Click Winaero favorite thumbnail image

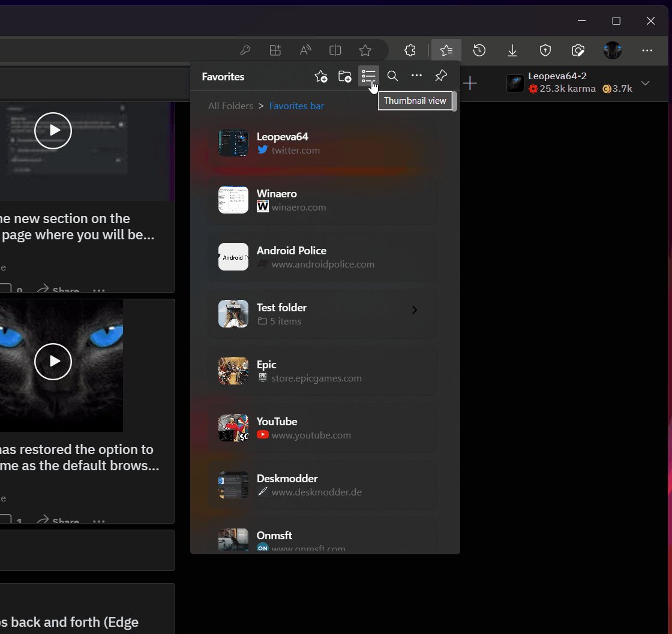pyautogui.click(x=233, y=200)
